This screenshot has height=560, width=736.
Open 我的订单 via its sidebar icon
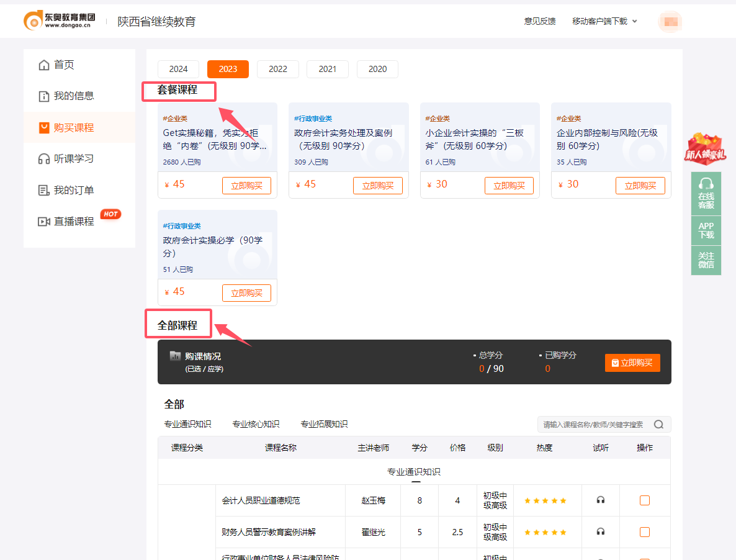click(x=44, y=189)
